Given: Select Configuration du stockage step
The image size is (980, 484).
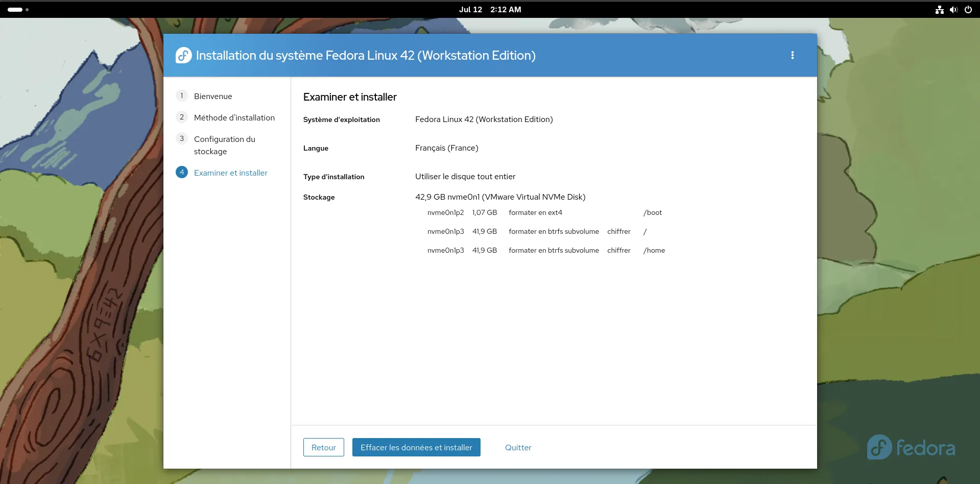Looking at the screenshot, I should pos(224,145).
